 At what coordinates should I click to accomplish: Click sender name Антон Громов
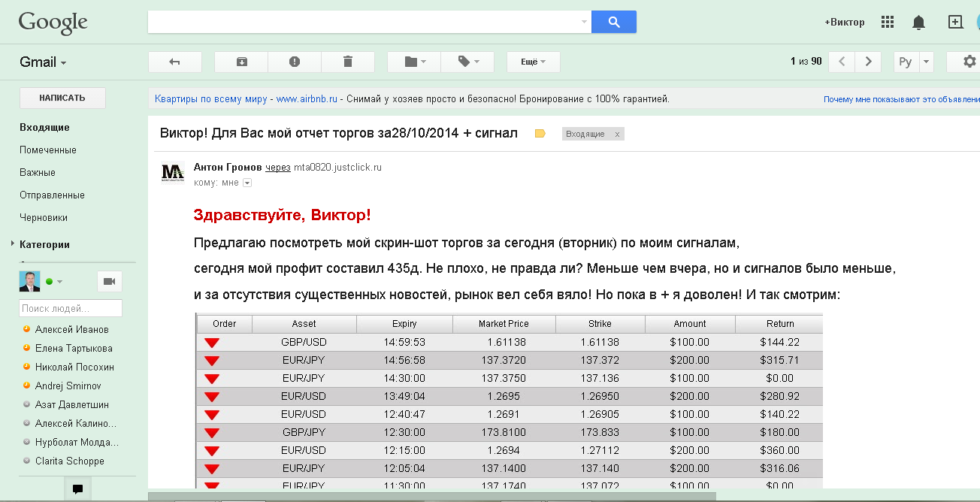point(228,168)
